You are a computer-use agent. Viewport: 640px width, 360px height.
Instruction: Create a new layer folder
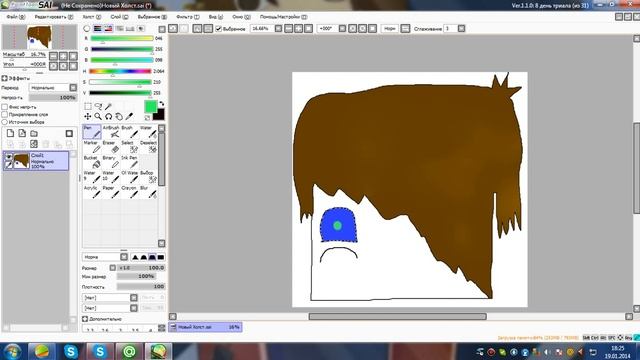point(34,133)
